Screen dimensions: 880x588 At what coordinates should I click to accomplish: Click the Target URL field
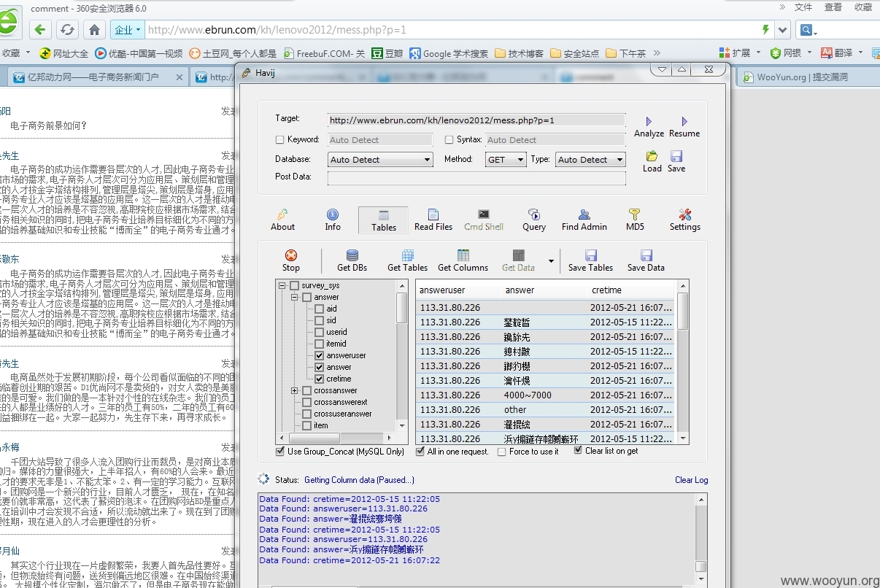click(x=476, y=120)
